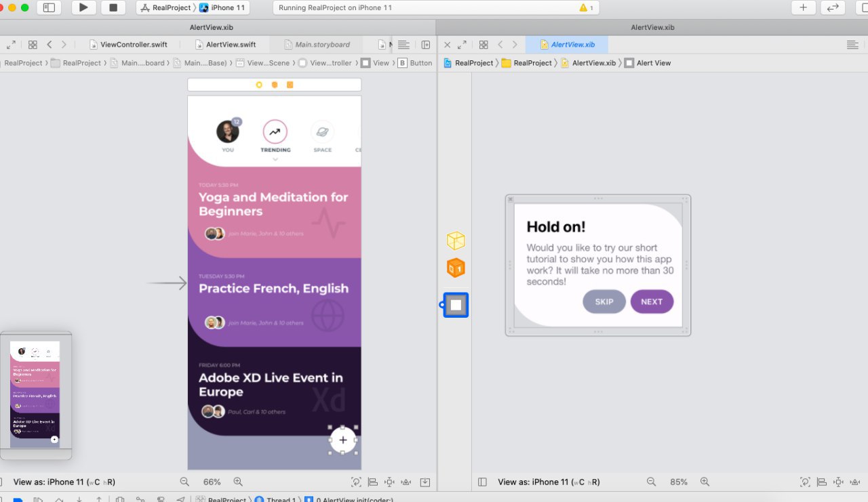
Task: Click RealProject folder in right breadcrumb
Action: pos(527,63)
